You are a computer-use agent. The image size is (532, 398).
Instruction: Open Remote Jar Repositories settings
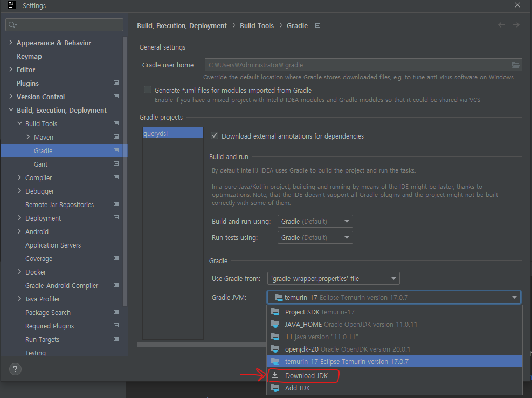pos(59,205)
